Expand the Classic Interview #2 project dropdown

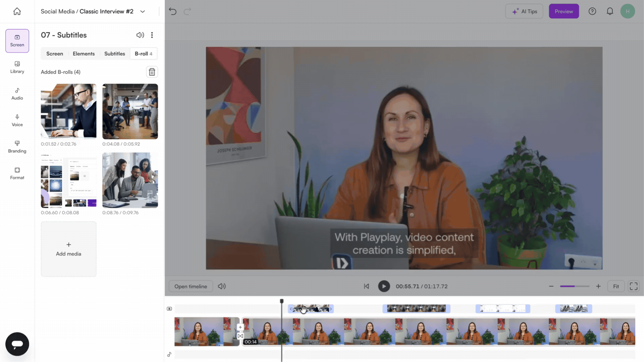pos(143,11)
